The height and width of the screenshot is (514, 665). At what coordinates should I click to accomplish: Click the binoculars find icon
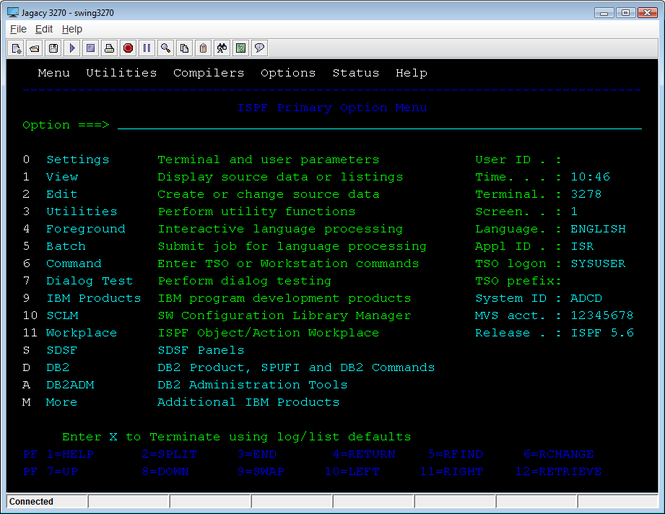(x=222, y=48)
